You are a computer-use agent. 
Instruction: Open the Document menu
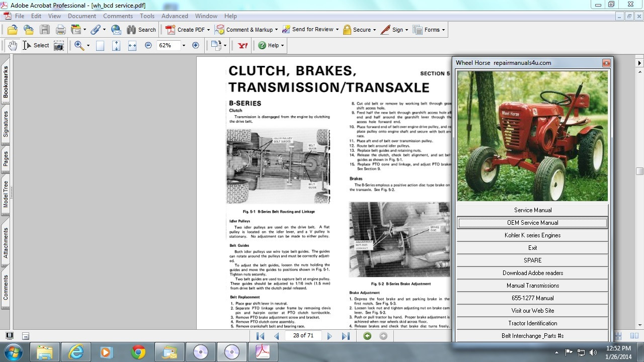[82, 16]
